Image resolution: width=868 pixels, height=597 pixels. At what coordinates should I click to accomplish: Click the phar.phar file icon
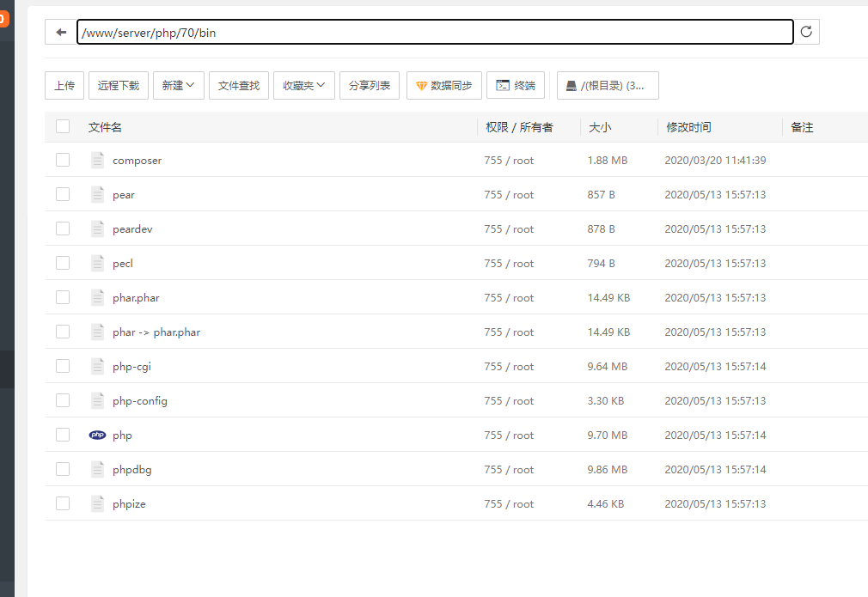pyautogui.click(x=97, y=297)
